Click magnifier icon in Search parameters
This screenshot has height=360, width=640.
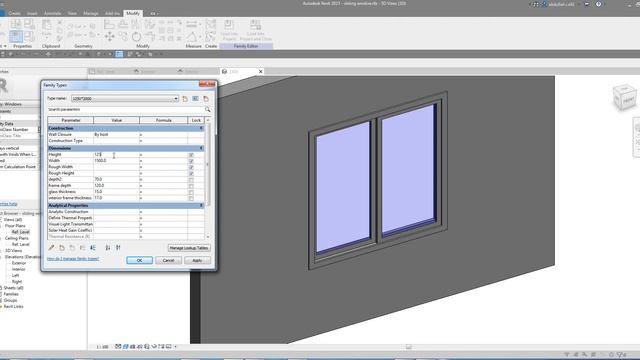(207, 109)
